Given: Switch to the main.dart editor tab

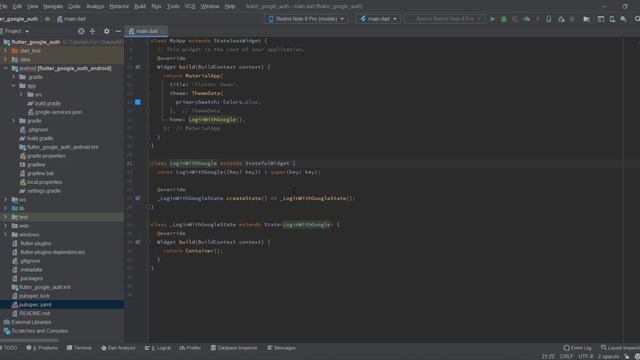Looking at the screenshot, I should click(147, 31).
